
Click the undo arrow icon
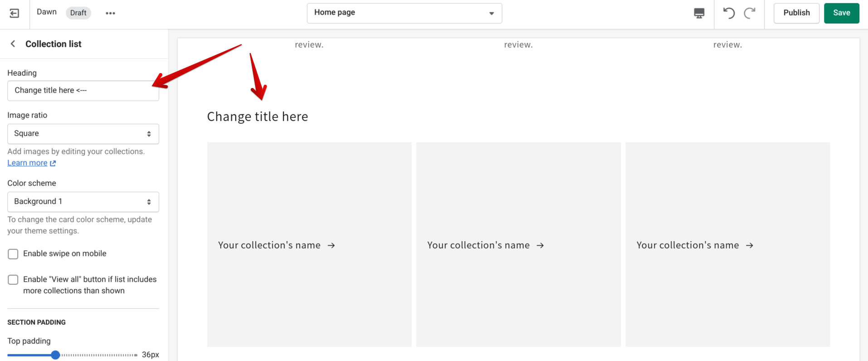(729, 13)
